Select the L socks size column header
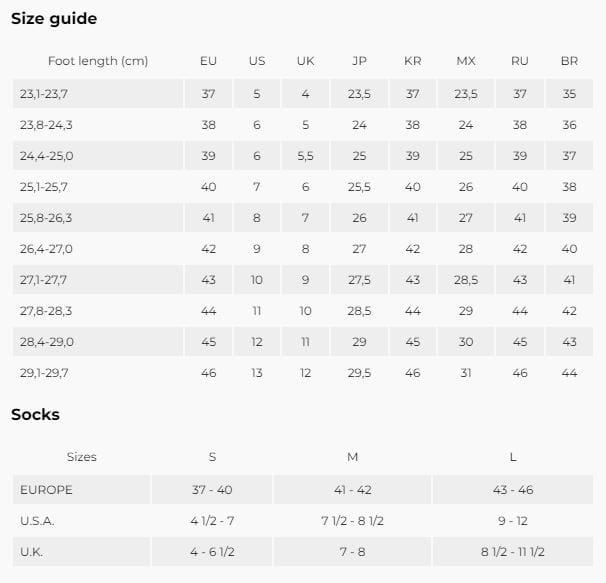Viewport: 606px width, 583px height. [x=513, y=457]
